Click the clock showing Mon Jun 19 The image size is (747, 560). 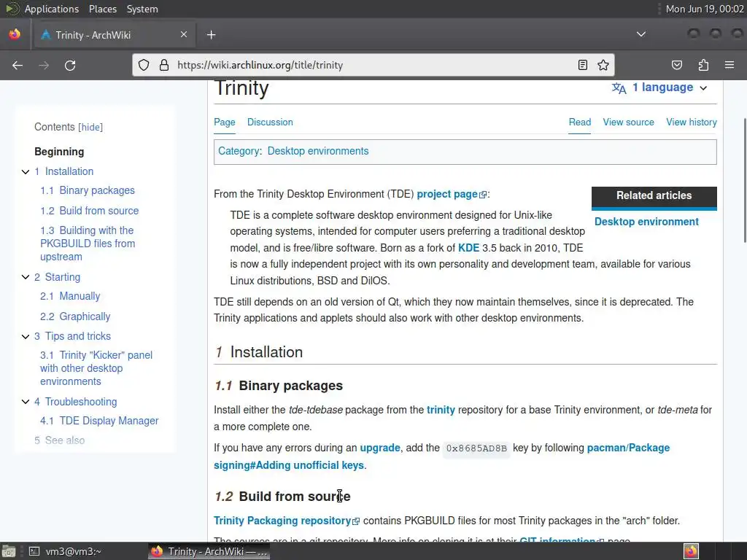(x=705, y=9)
